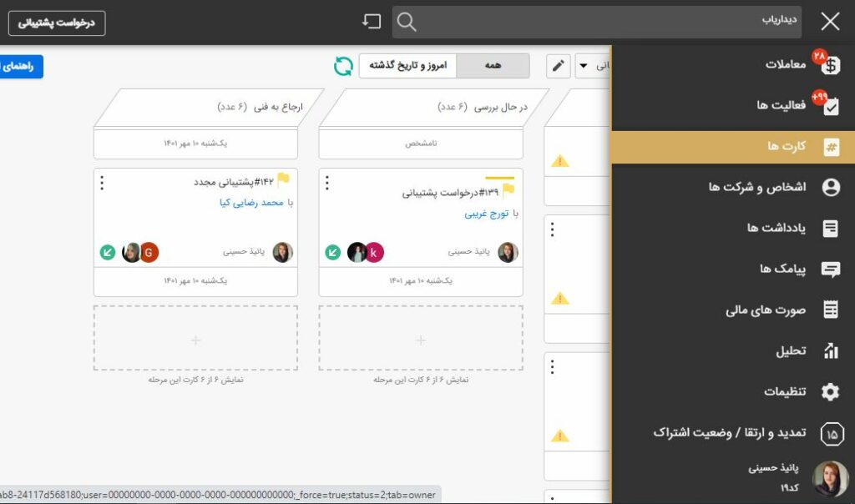Click the پانیذ حسینی user name in sidebar
The height and width of the screenshot is (504, 855).
pyautogui.click(x=773, y=468)
